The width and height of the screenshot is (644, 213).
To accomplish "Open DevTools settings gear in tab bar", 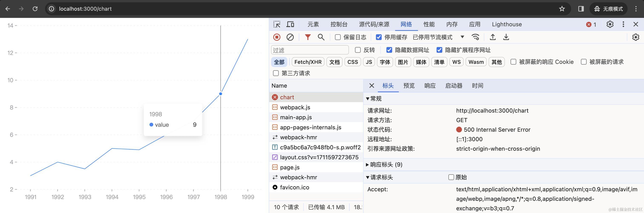I will point(610,24).
